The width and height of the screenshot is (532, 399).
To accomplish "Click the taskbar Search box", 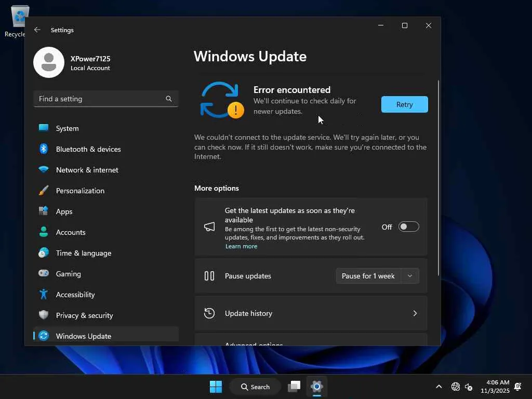I will pos(256,387).
